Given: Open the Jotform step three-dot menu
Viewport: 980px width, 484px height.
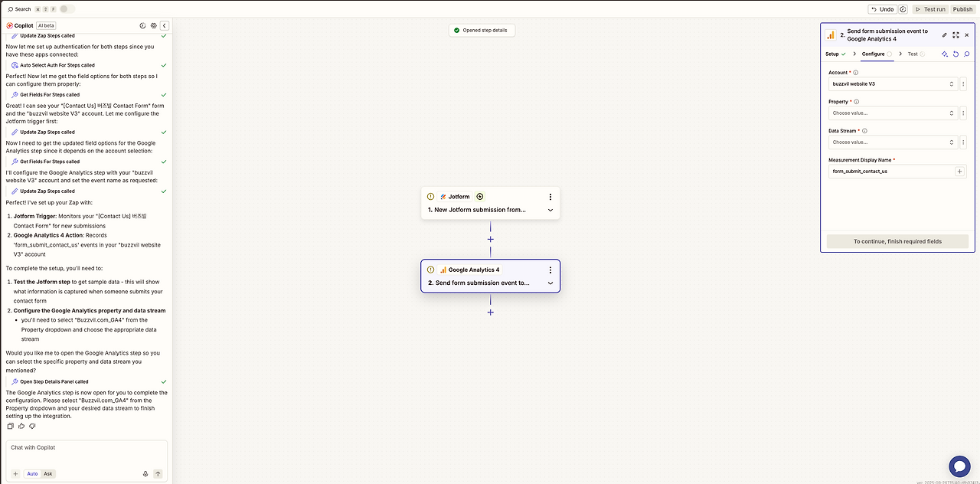Looking at the screenshot, I should pos(550,197).
